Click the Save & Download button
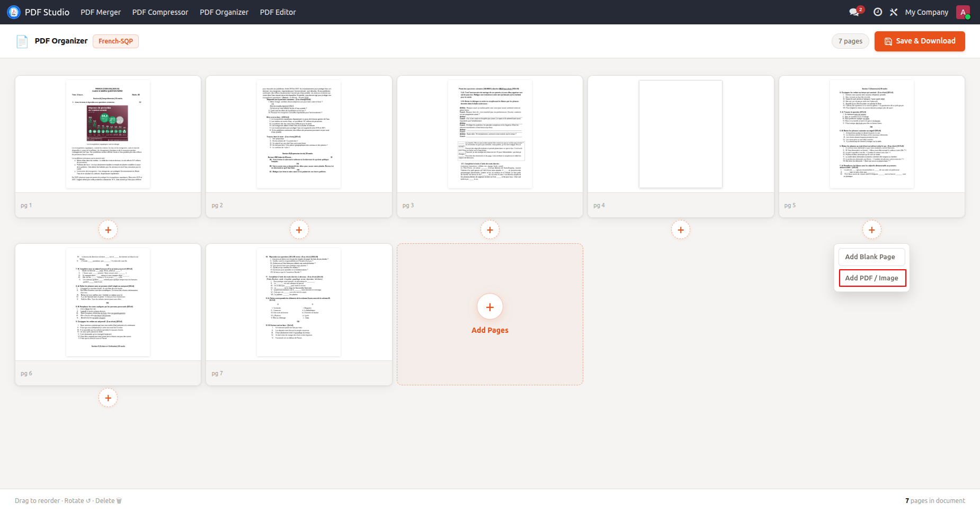The height and width of the screenshot is (512, 980). (920, 41)
